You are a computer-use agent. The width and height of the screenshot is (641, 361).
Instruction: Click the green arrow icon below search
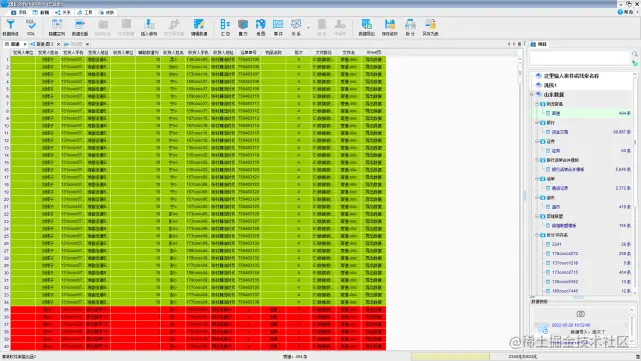click(x=635, y=63)
